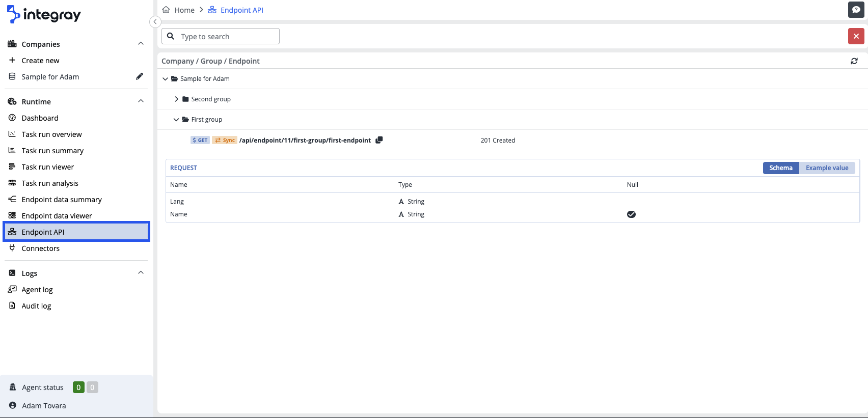Switch to Example value view
Viewport: 868px width, 418px height.
827,168
